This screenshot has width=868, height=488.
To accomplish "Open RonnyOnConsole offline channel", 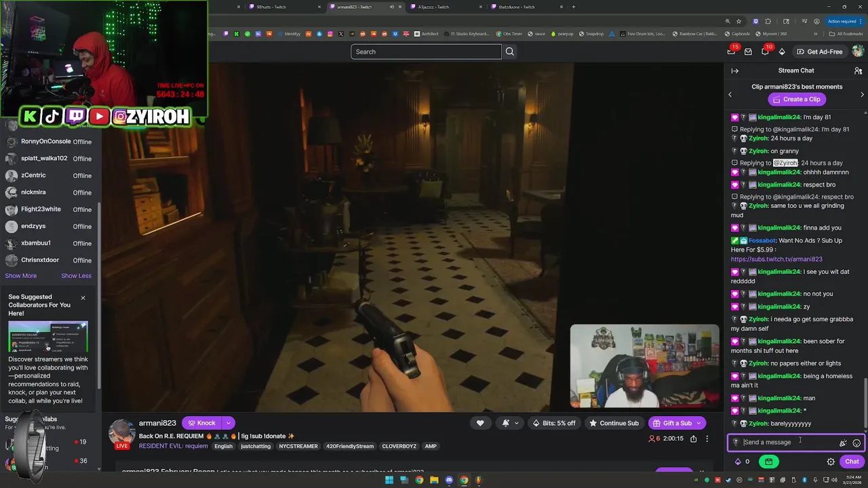I will click(x=51, y=142).
